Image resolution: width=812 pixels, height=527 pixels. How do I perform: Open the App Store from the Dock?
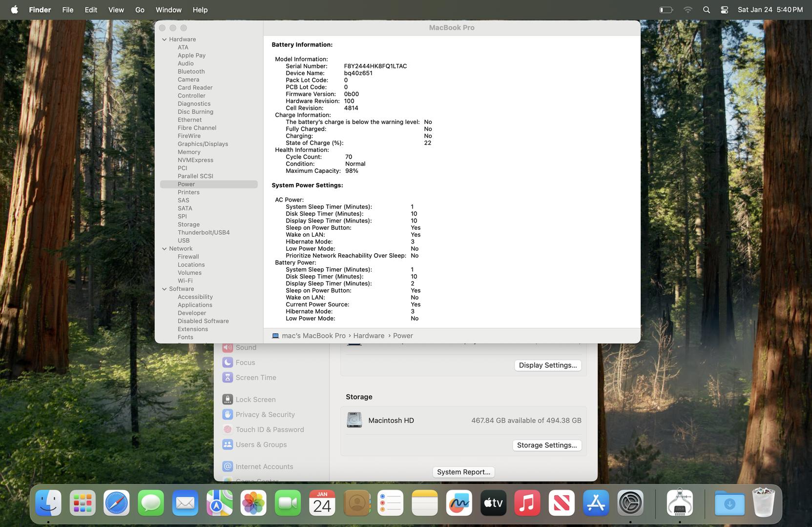click(x=596, y=503)
